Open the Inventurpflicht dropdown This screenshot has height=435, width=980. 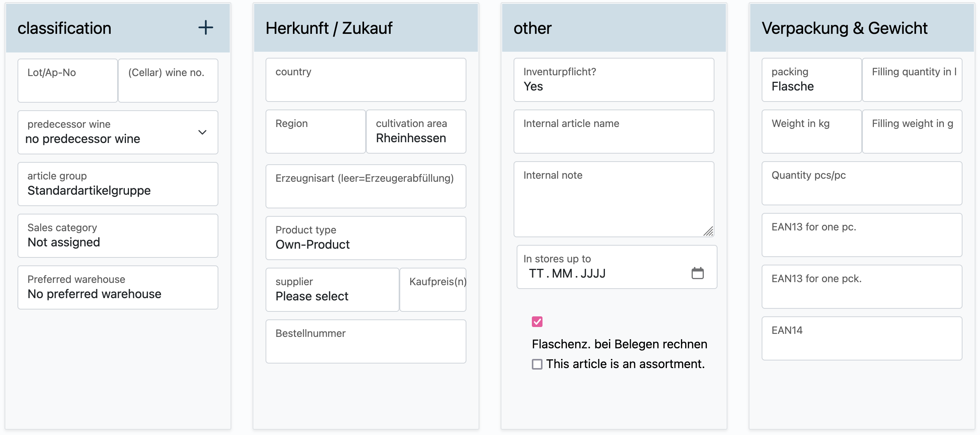click(614, 80)
